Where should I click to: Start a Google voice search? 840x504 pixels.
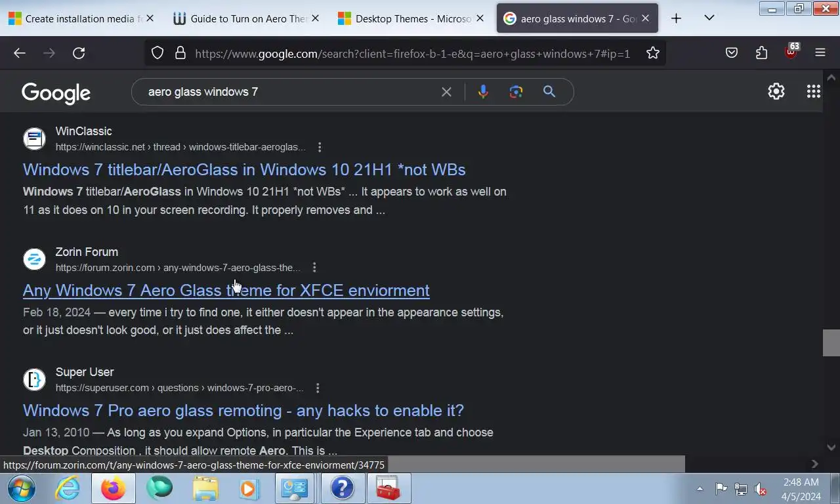point(483,92)
